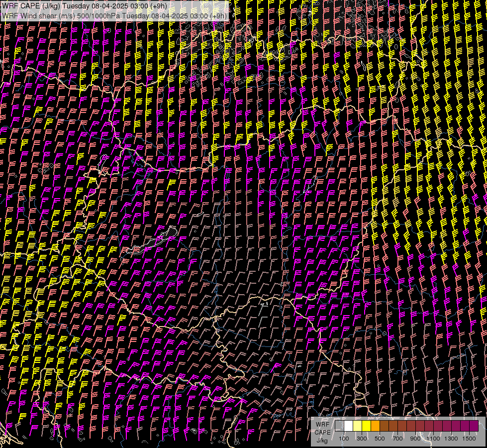Click the 1300 legend label
The image size is (487, 448).
451,439
